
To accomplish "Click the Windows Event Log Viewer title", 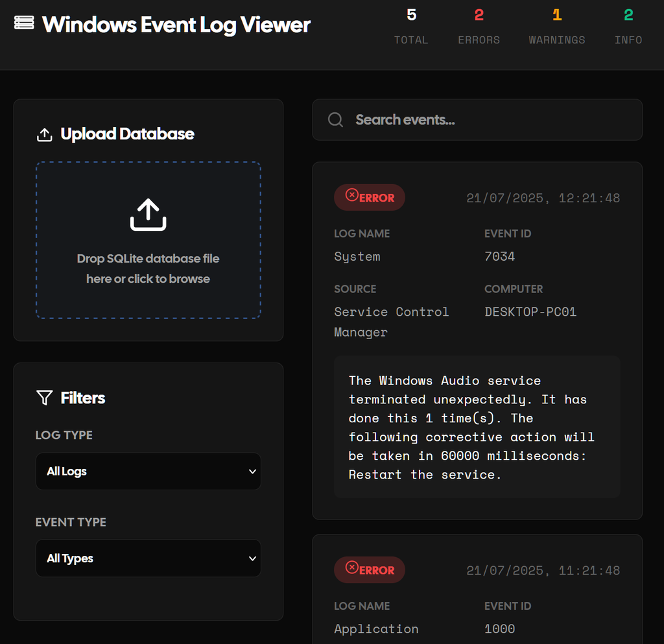I will 176,25.
